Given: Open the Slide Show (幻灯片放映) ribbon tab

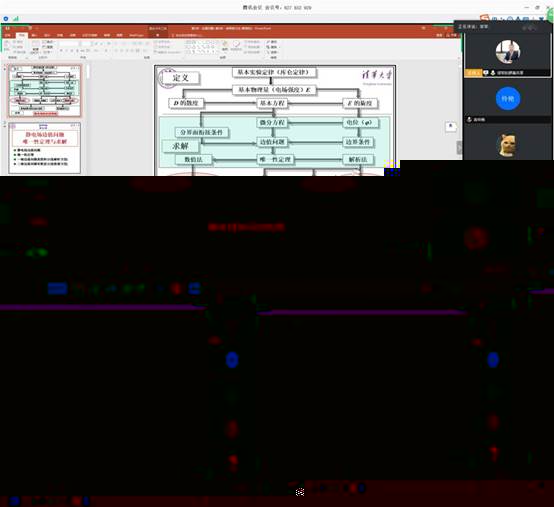Looking at the screenshot, I should (x=90, y=35).
